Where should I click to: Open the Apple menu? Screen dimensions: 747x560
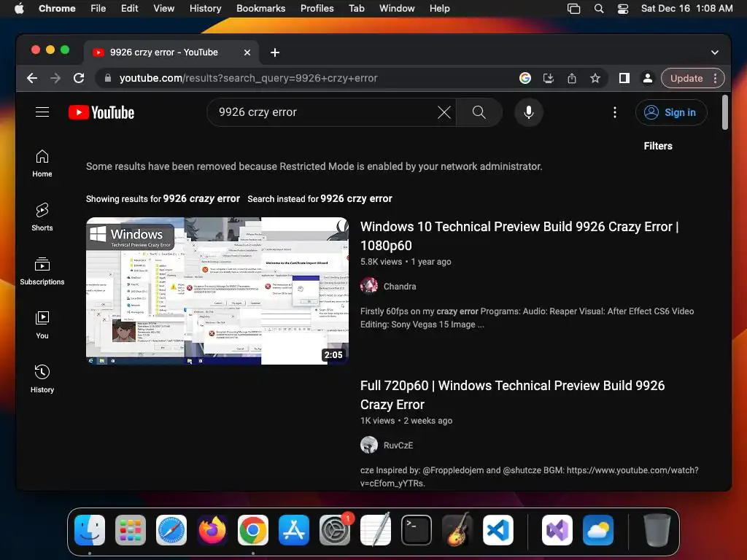19,8
